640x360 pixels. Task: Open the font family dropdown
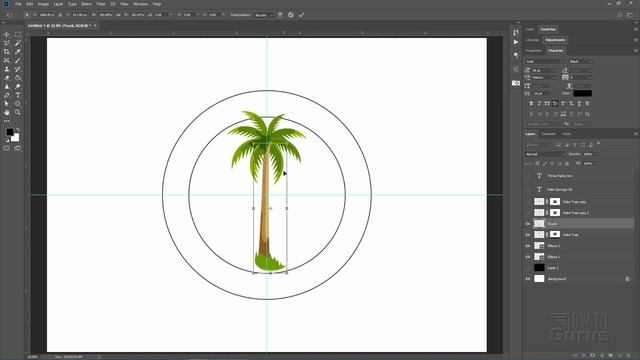(545, 61)
